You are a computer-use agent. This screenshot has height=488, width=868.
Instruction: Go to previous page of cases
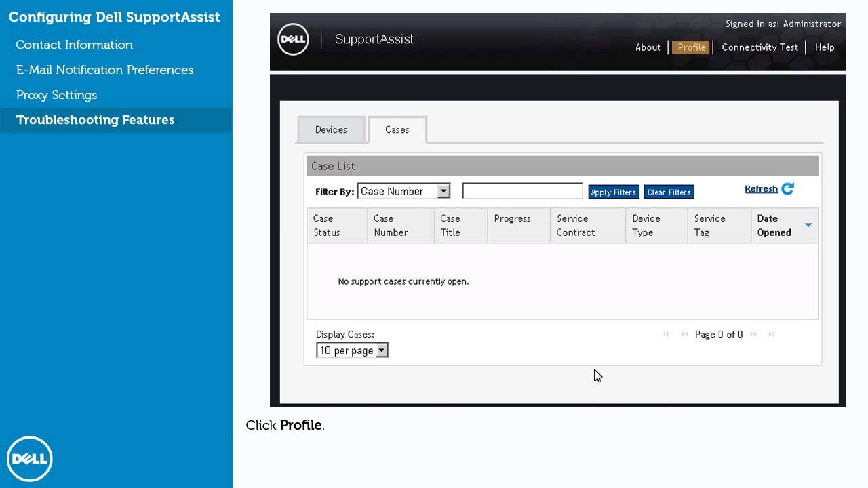coord(684,334)
